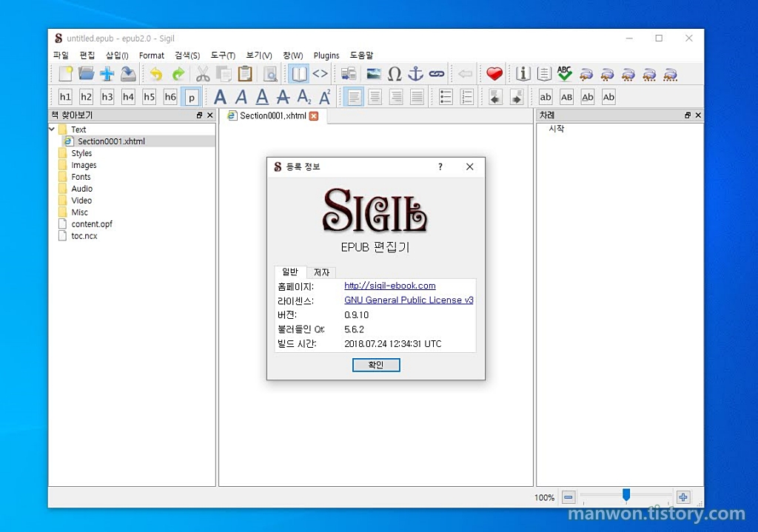Toggle bold text formatting

point(220,97)
